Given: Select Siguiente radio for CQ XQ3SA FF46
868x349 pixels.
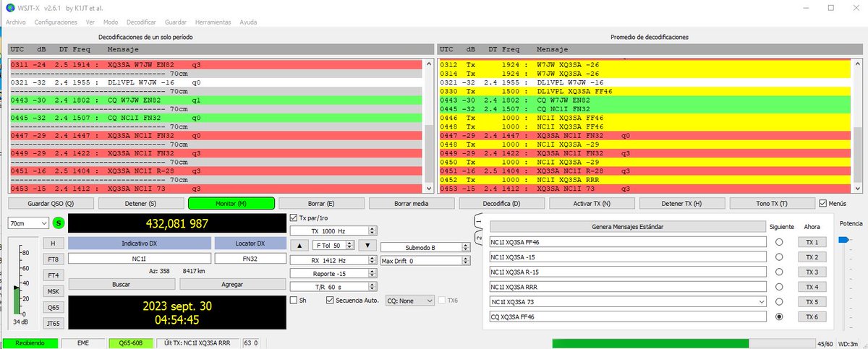Looking at the screenshot, I should [x=779, y=316].
